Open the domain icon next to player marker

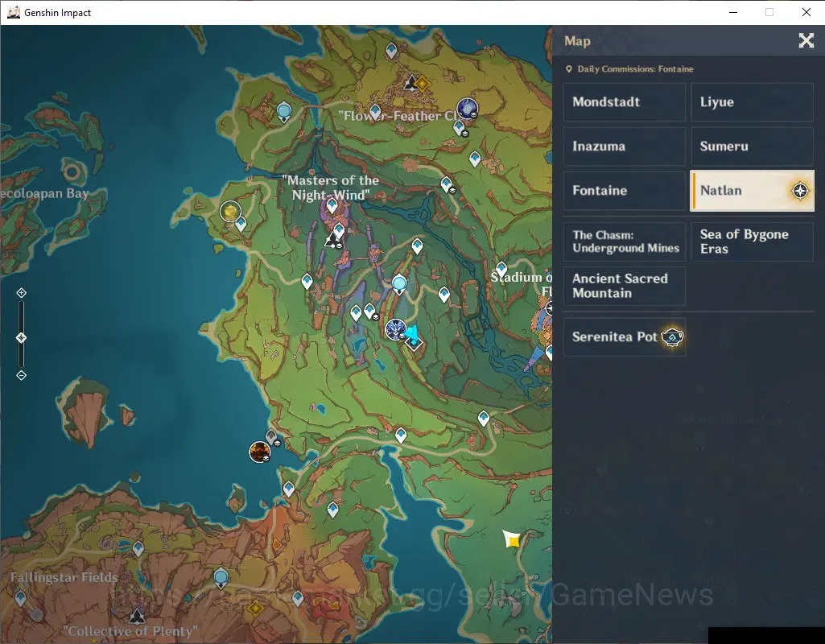(396, 330)
